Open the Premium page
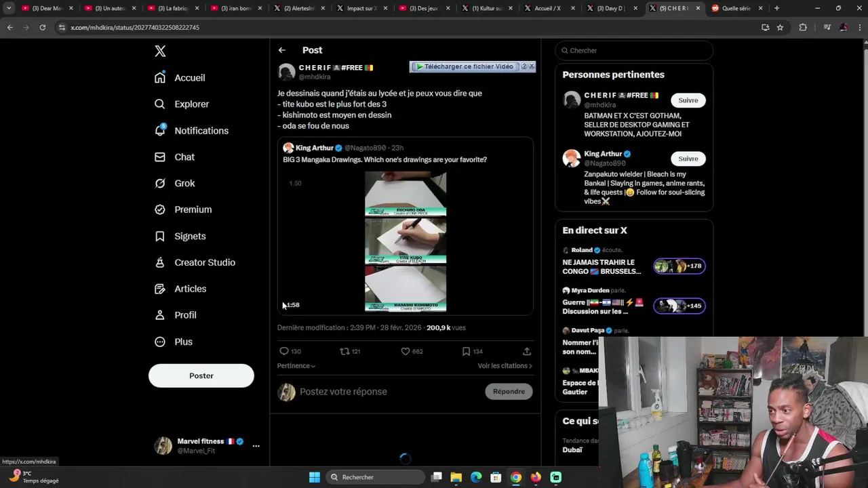This screenshot has height=488, width=868. pos(183,210)
